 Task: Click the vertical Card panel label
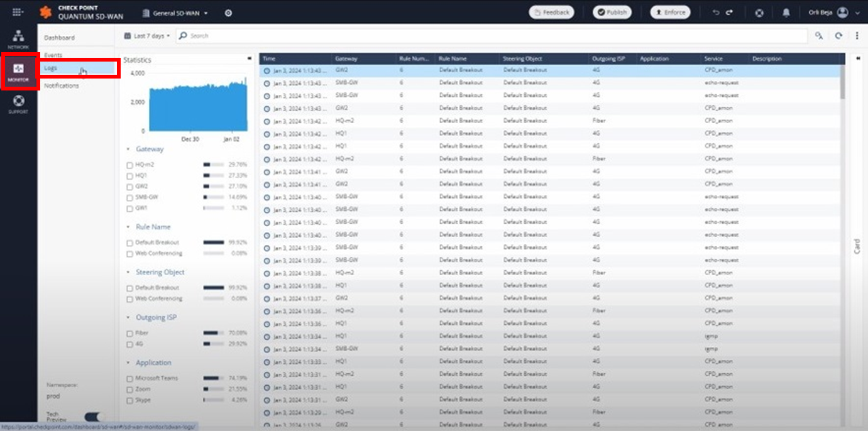tap(857, 246)
